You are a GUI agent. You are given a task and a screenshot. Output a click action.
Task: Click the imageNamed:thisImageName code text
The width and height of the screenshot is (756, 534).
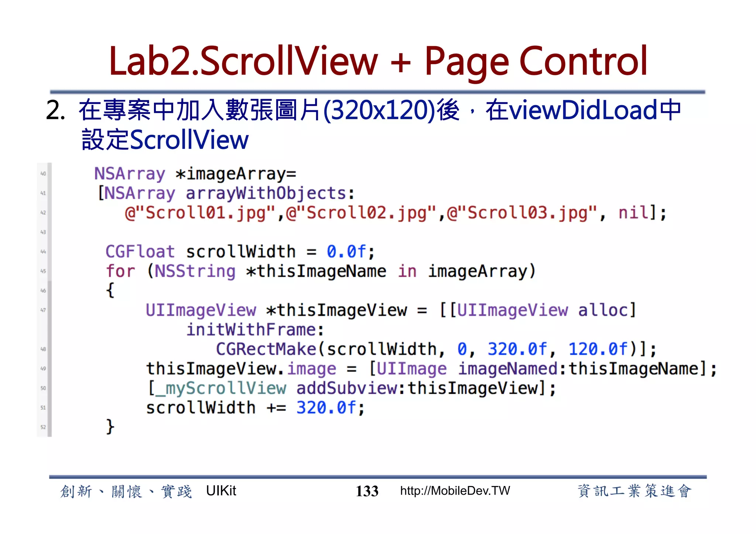point(578,369)
